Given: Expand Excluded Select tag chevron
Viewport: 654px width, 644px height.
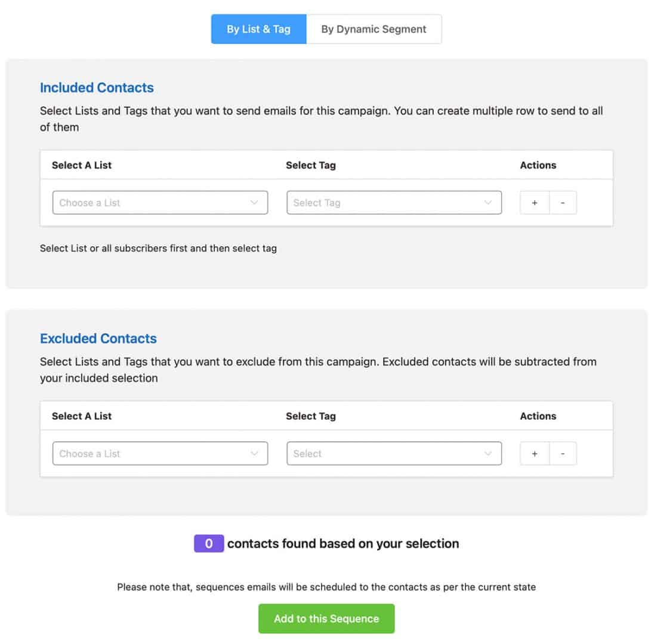Looking at the screenshot, I should point(488,454).
